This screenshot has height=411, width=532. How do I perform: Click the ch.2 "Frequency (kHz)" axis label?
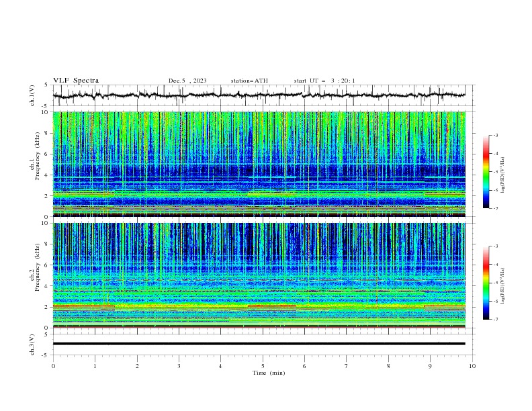coord(38,267)
